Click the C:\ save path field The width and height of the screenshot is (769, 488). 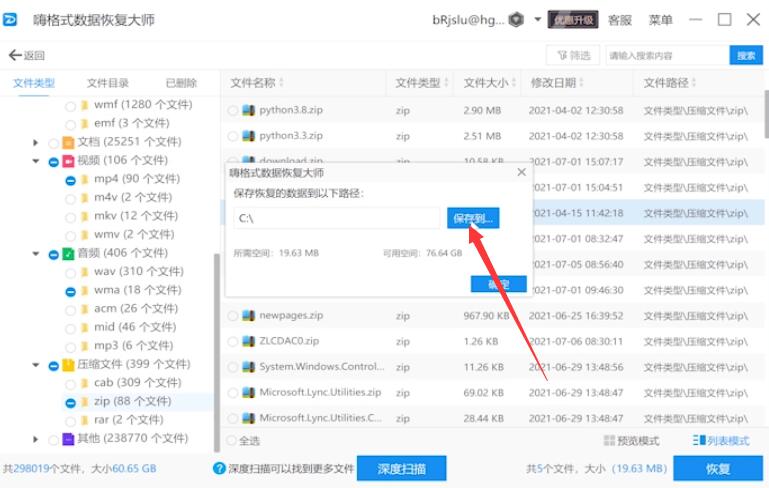337,218
